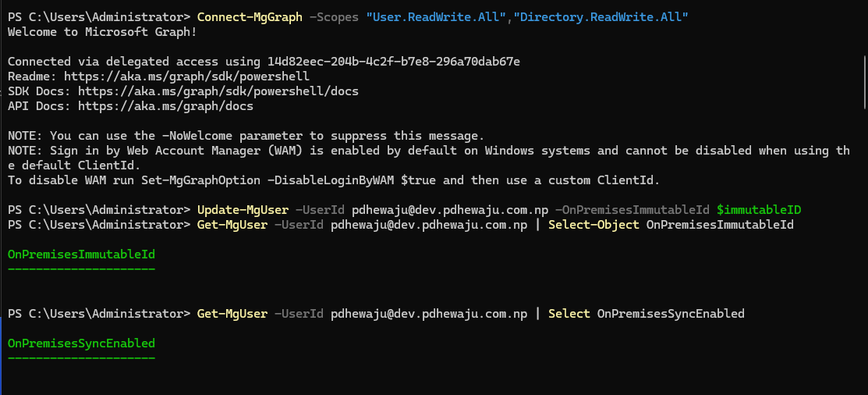Click the green OnPremisesSyncEnabled output header

[x=81, y=343]
